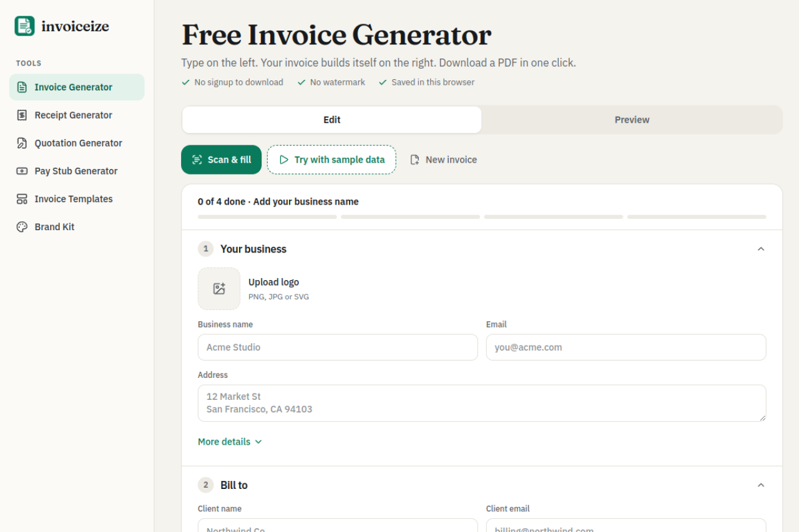The width and height of the screenshot is (799, 532).
Task: Open Invoice Generator in sidebar
Action: coord(77,87)
